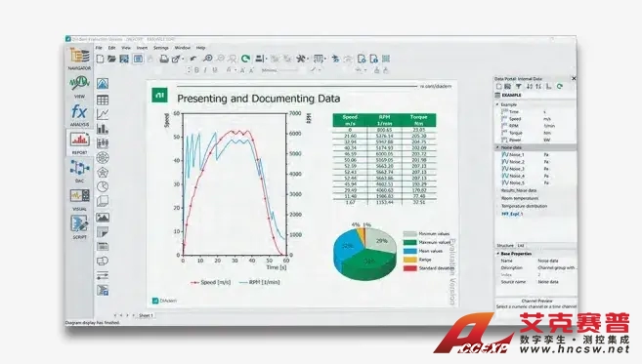
Task: Click the print icon in toolbar
Action: coord(164,59)
